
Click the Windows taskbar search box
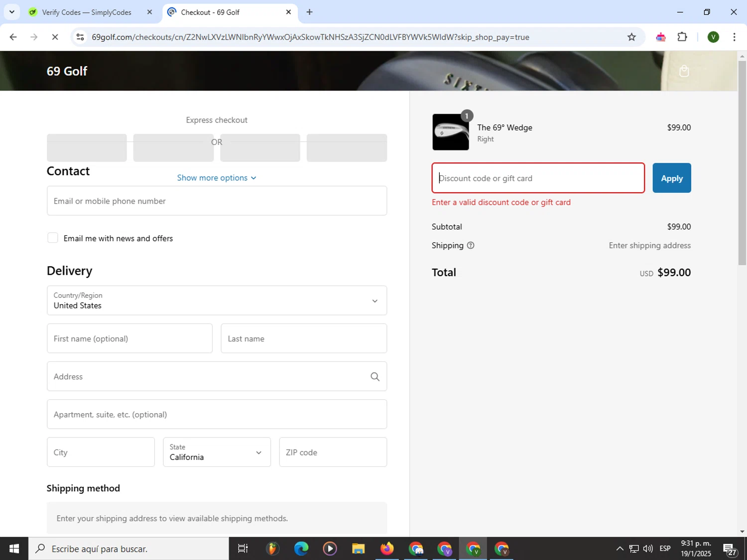pyautogui.click(x=128, y=549)
